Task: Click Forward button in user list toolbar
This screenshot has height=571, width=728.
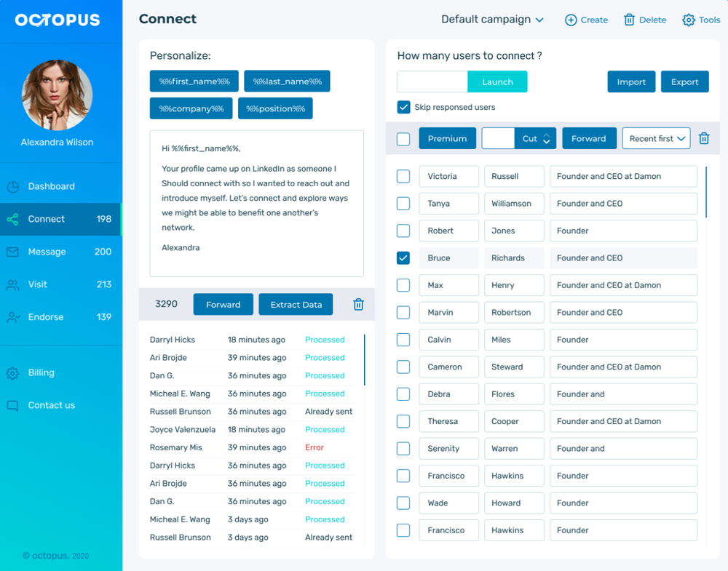Action: pos(589,138)
